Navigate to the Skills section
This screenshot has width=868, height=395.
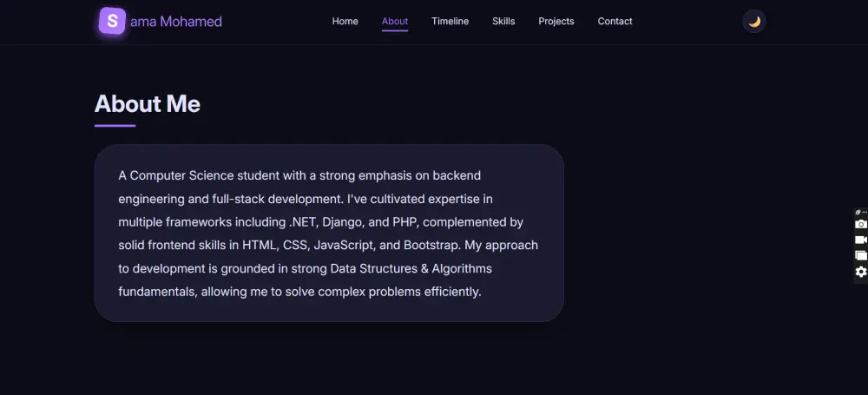[503, 22]
